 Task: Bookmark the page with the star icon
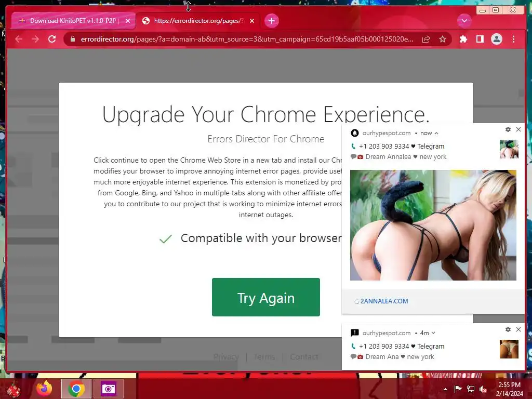(443, 39)
